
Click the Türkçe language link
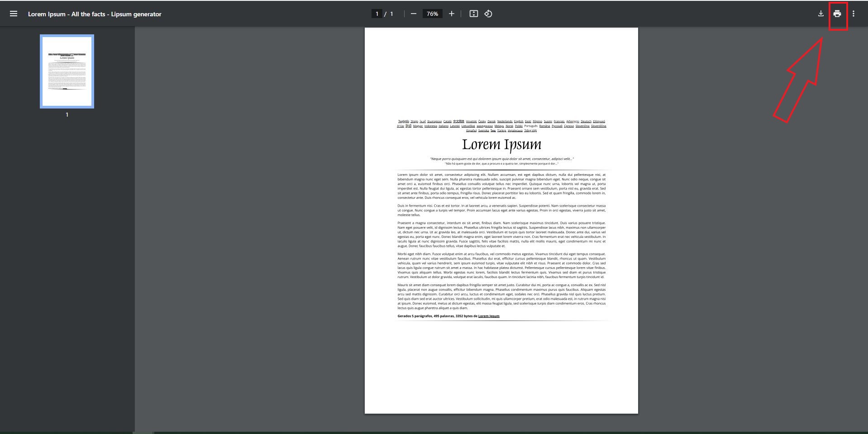(x=501, y=130)
